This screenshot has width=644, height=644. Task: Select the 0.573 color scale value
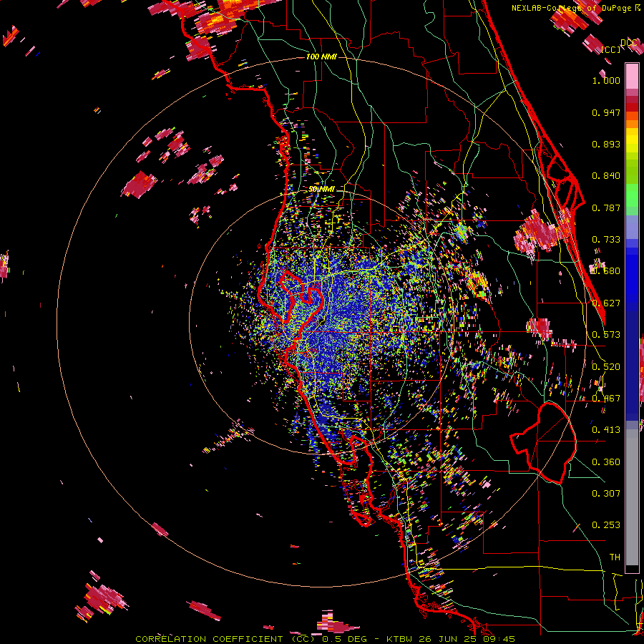click(x=606, y=335)
